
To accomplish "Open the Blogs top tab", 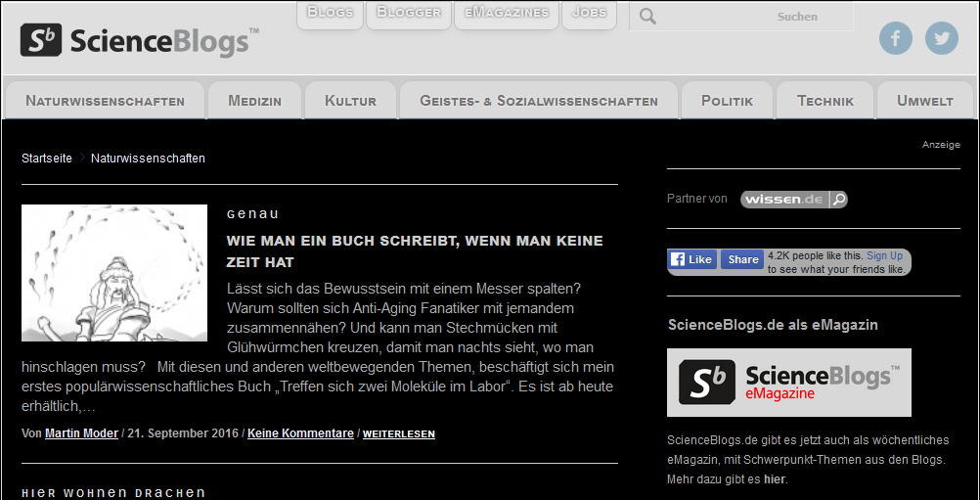I will click(330, 13).
